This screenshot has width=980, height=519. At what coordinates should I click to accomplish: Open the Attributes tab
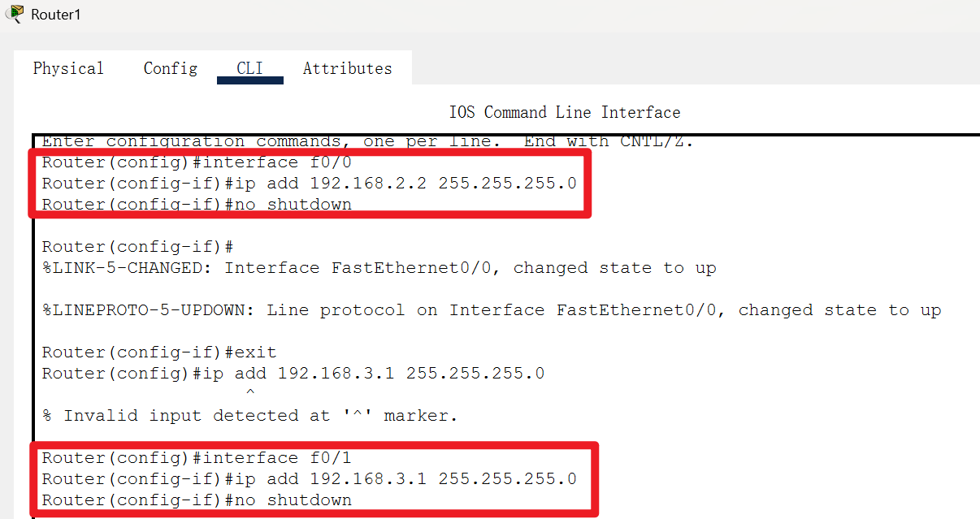coord(347,68)
